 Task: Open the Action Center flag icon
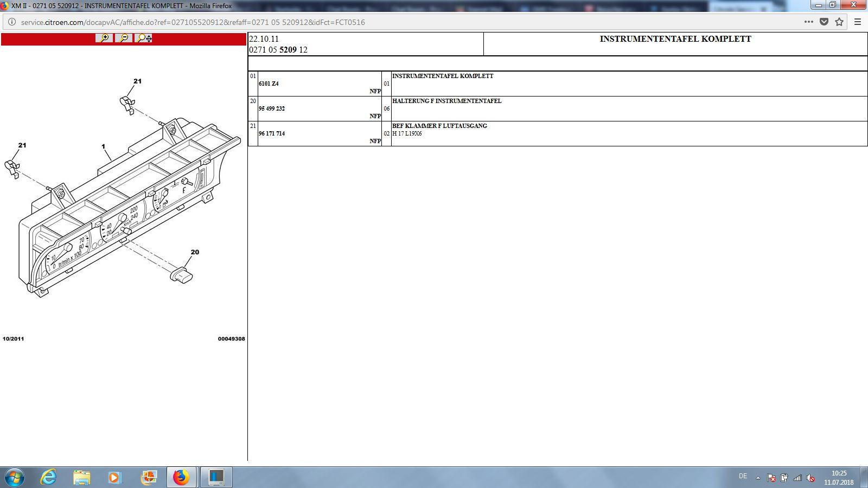(x=771, y=478)
